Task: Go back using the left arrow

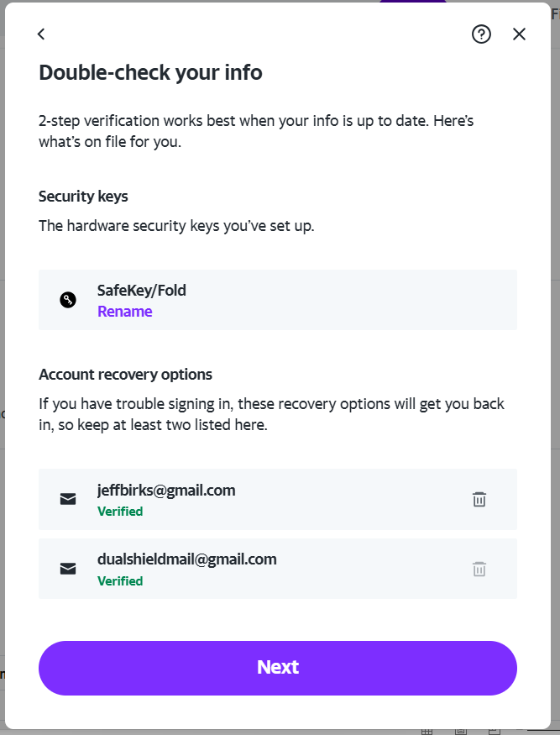Action: [x=41, y=34]
